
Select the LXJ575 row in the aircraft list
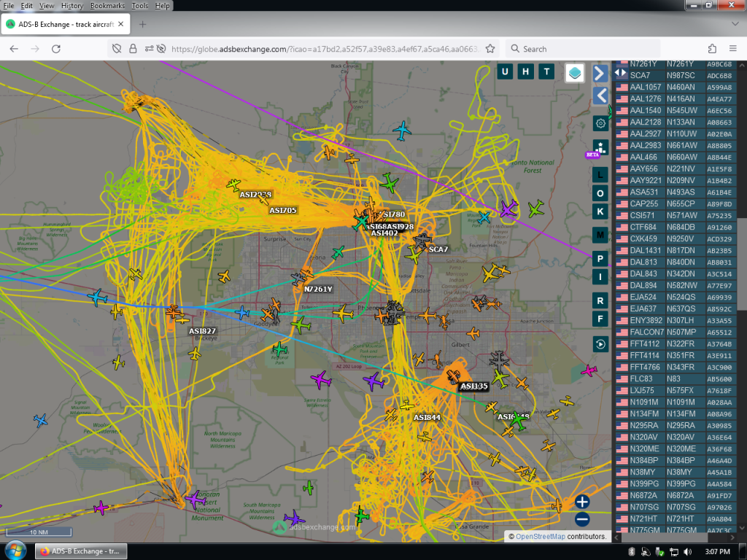676,391
